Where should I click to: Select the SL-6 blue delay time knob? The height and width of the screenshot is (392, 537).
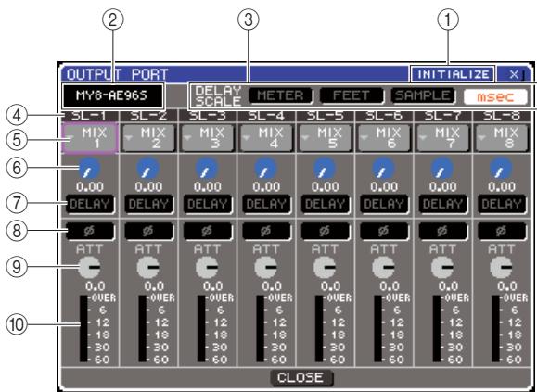click(384, 169)
